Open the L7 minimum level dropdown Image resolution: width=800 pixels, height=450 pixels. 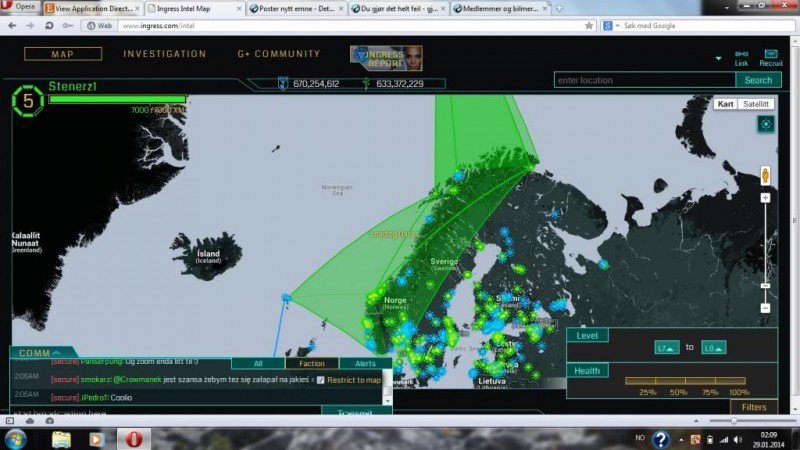tap(667, 348)
